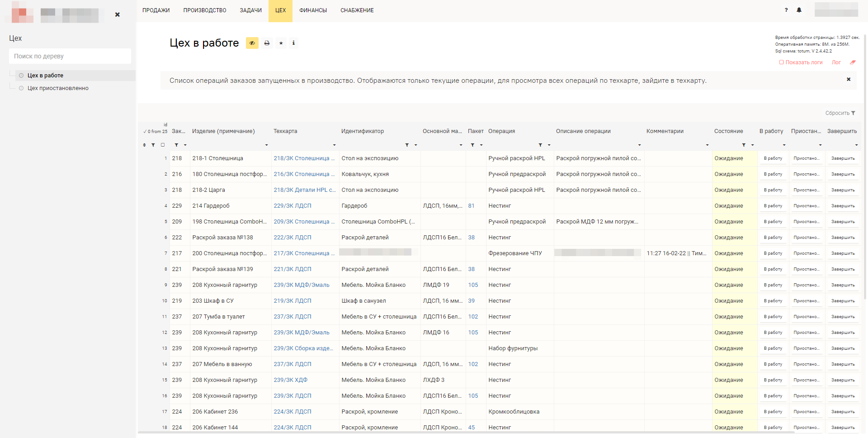868x438 pixels.
Task: Click Завершить button for 203 Шкаф в СУ
Action: coord(843,301)
